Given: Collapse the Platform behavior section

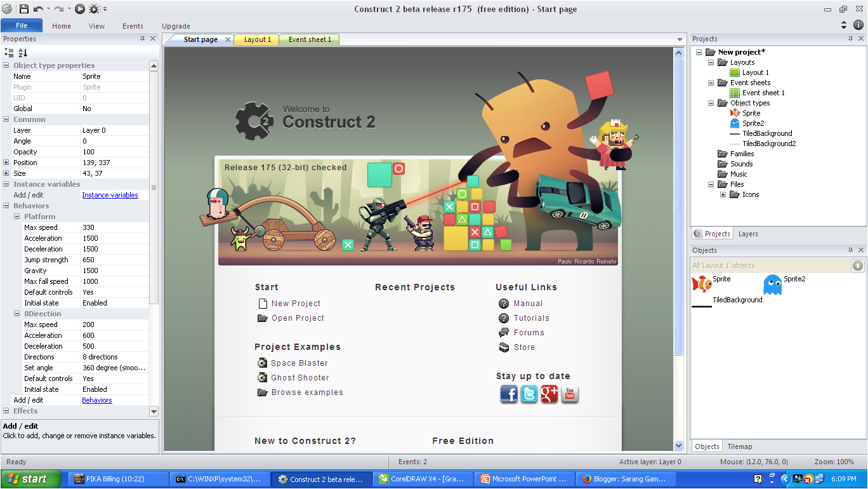Looking at the screenshot, I should (17, 216).
